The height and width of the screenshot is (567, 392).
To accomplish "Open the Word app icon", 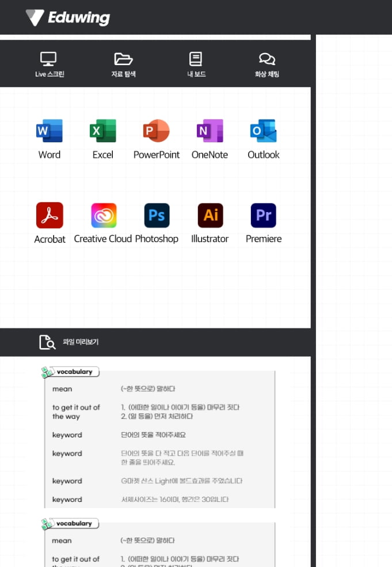I will (49, 131).
